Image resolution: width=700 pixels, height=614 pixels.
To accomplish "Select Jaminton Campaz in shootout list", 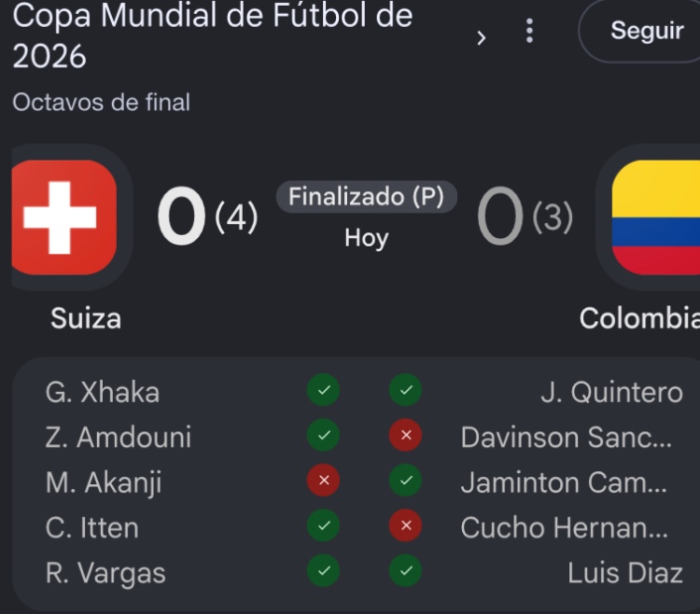I will 564,482.
